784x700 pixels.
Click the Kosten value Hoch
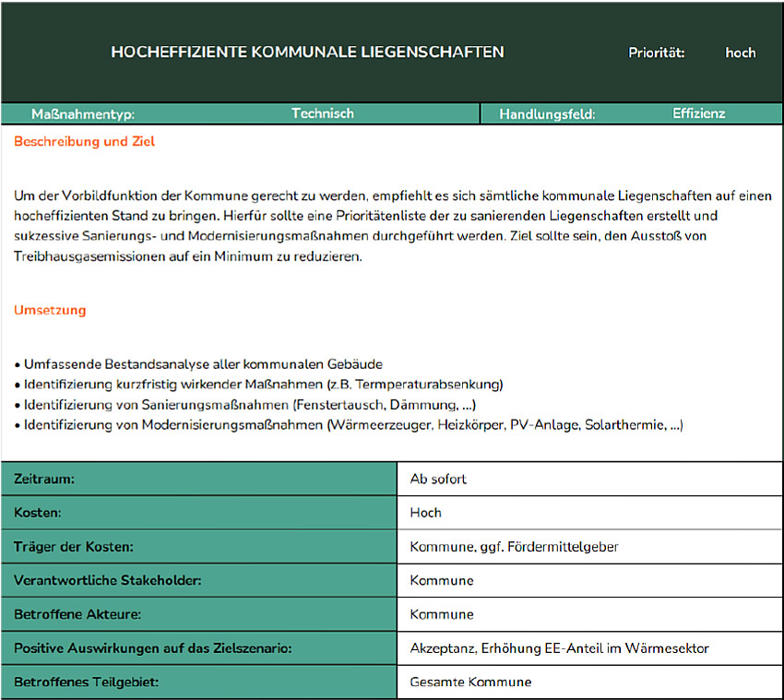pos(424,512)
